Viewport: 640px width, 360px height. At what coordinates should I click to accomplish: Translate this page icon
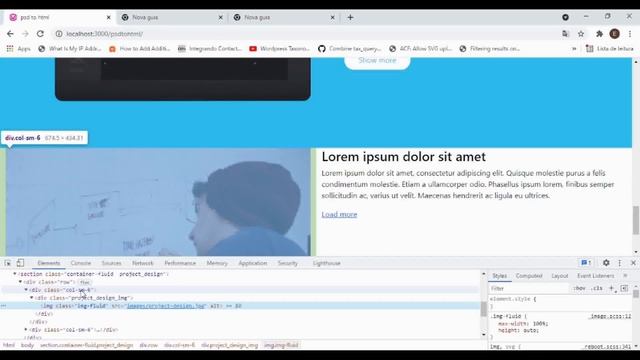tap(565, 34)
